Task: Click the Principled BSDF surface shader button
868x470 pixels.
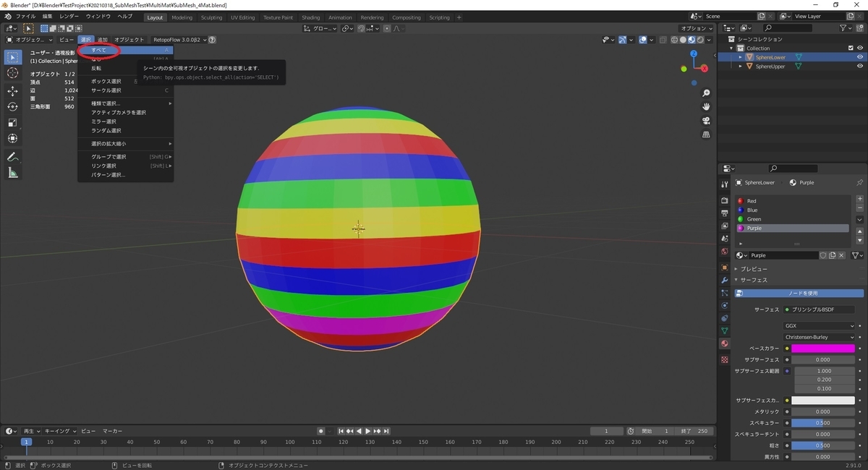Action: point(819,309)
